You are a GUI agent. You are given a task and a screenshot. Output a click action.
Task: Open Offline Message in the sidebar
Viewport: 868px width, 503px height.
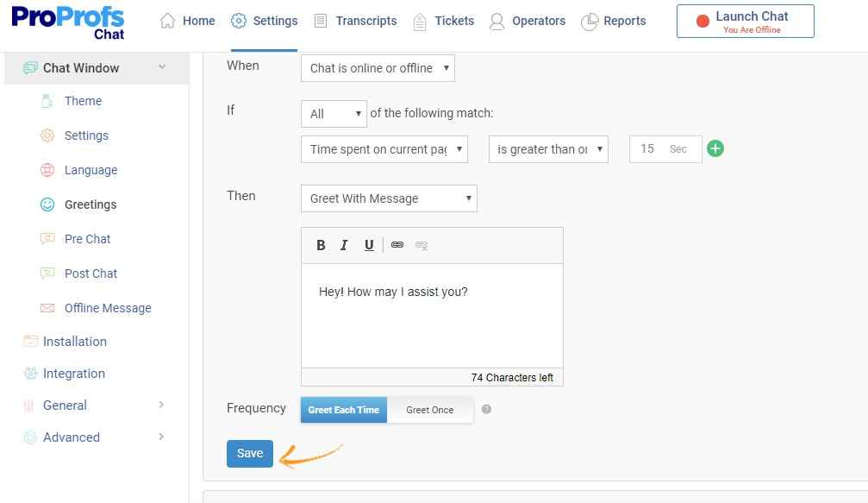pos(108,308)
